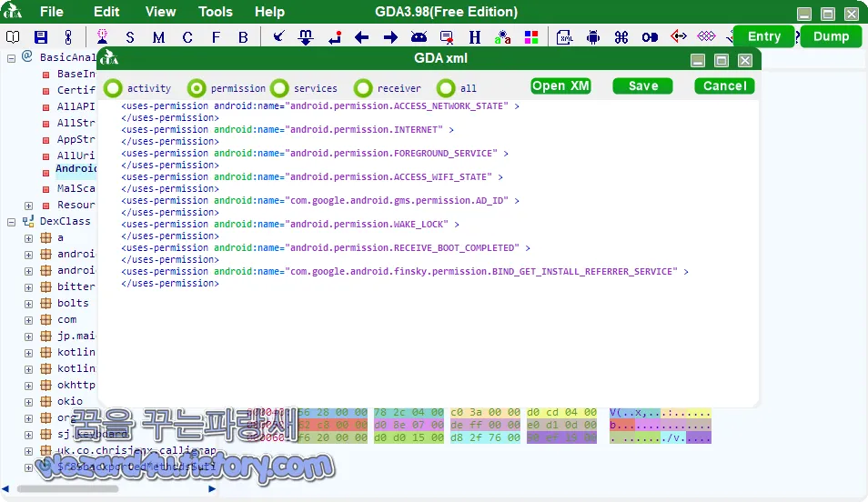Navigate forward with right arrow icon

click(390, 37)
